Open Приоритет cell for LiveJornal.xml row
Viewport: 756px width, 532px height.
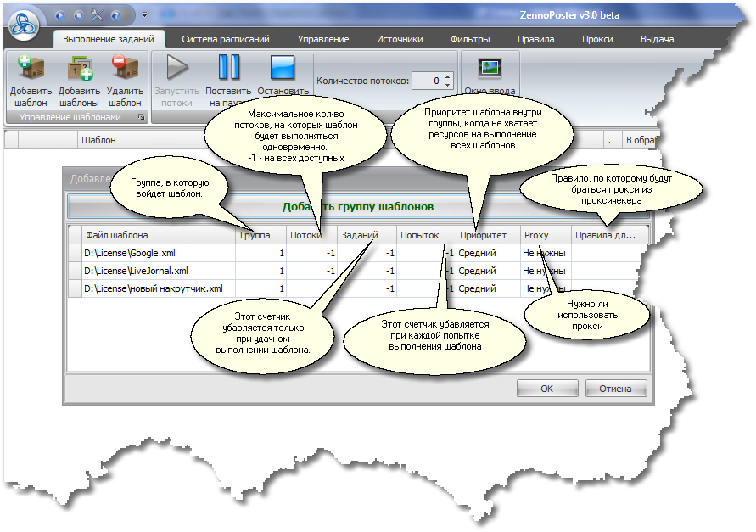(487, 271)
